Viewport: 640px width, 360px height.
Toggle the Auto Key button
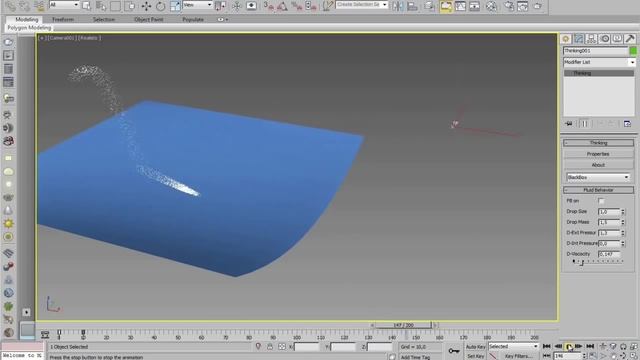point(476,347)
